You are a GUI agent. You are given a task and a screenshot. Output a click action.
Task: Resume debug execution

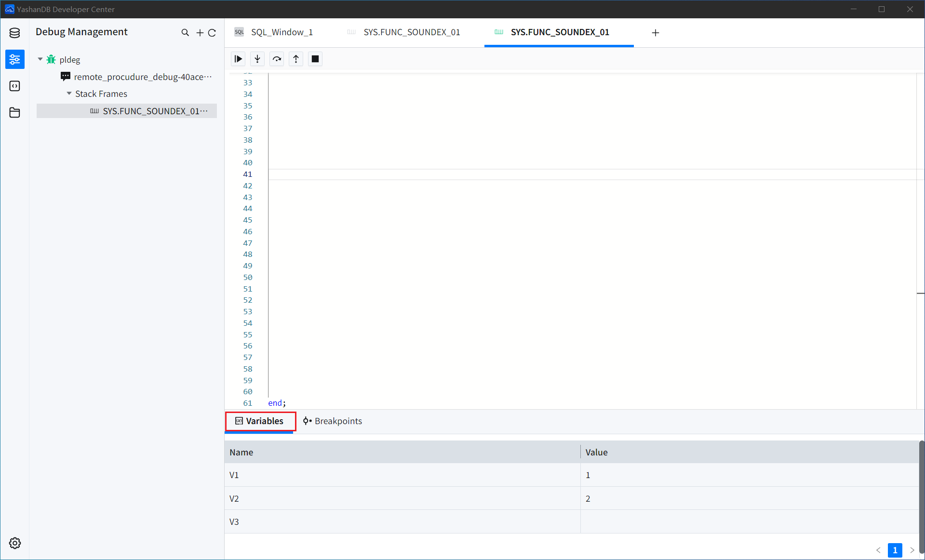[238, 59]
